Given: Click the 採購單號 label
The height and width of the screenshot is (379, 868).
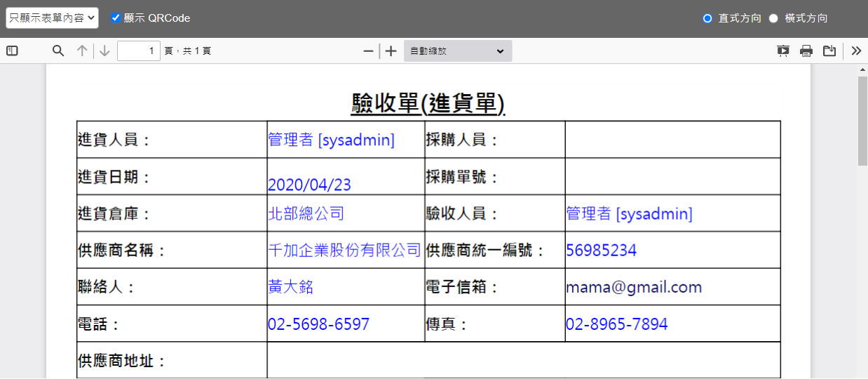Looking at the screenshot, I should click(463, 177).
